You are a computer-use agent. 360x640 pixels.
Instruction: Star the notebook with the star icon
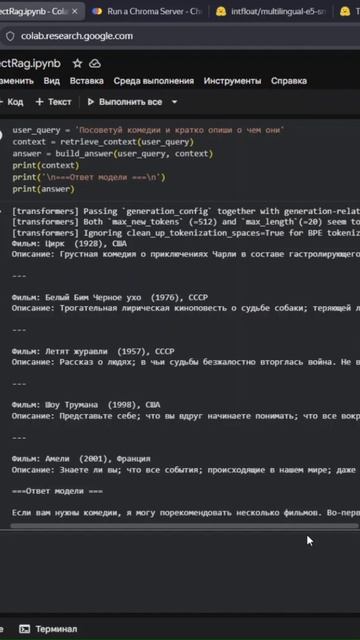click(77, 64)
